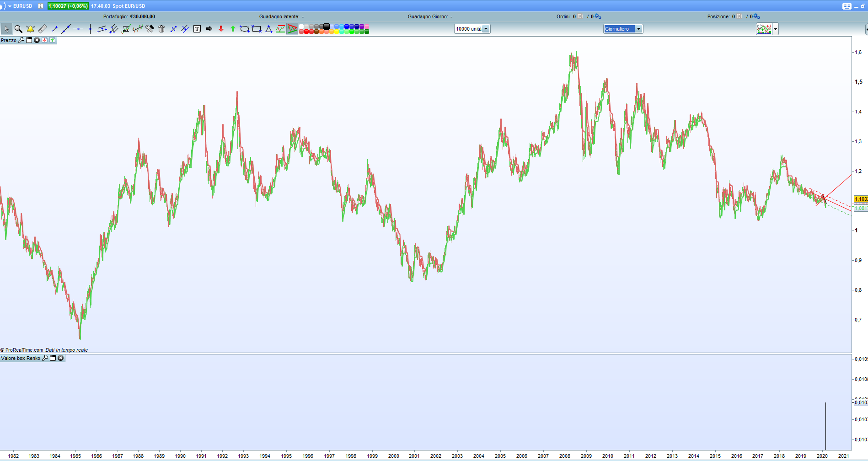This screenshot has height=461, width=868.
Task: Toggle the pointer cursor mode
Action: pyautogui.click(x=6, y=29)
